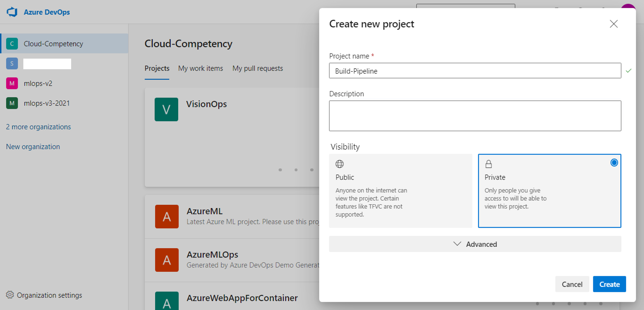This screenshot has width=644, height=310.
Task: Open the VisionOps project card
Action: pos(232,137)
